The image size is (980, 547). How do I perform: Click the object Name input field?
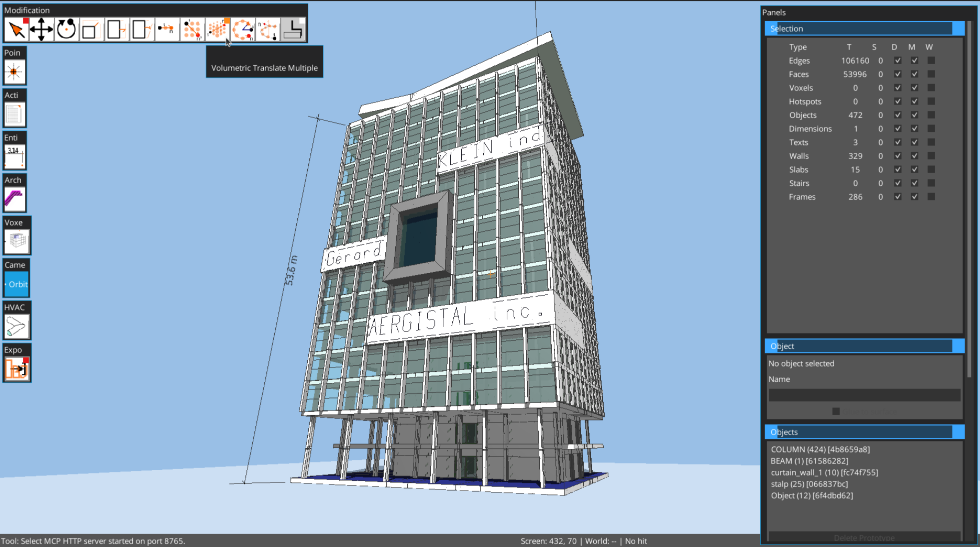click(864, 395)
